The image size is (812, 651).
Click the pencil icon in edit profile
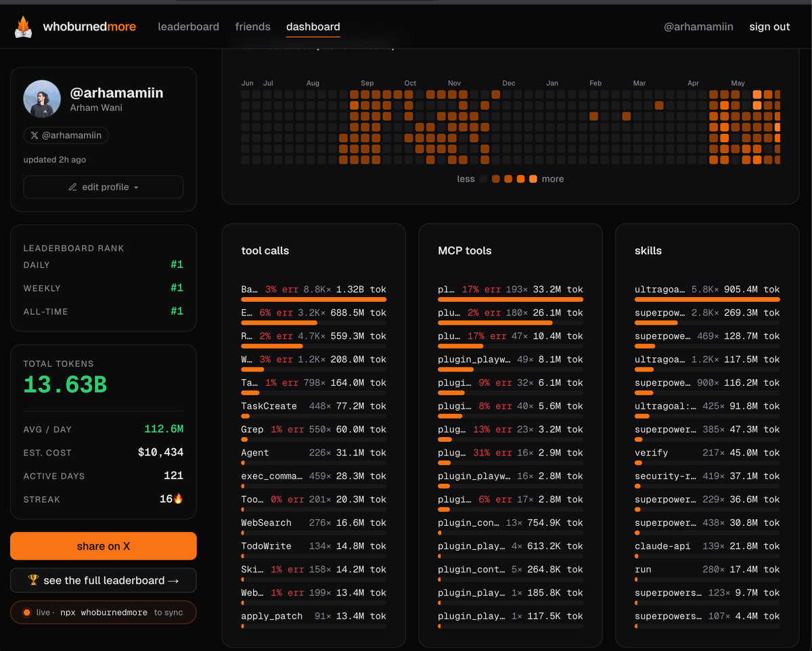click(72, 187)
